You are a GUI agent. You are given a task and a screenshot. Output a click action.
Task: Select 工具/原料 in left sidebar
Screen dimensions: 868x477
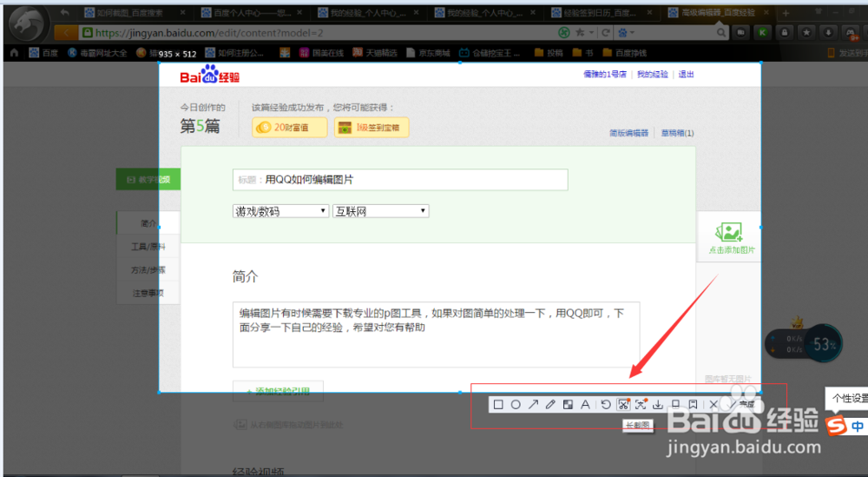click(x=148, y=247)
